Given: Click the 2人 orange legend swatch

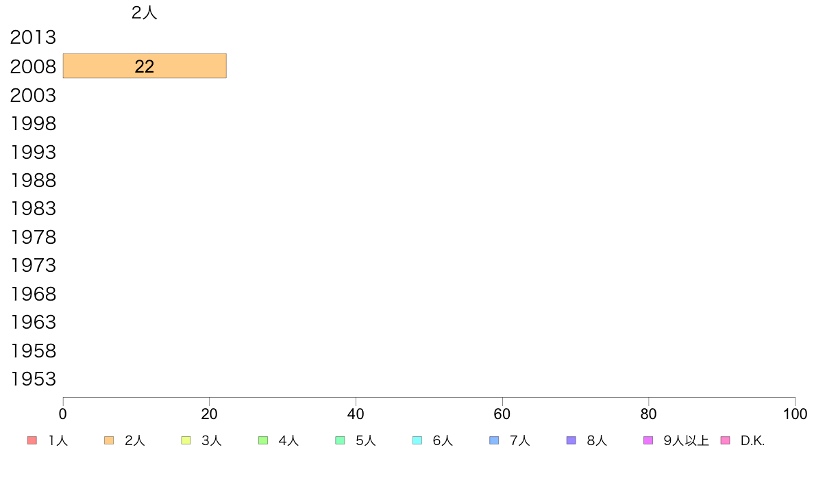Looking at the screenshot, I should click(x=108, y=440).
